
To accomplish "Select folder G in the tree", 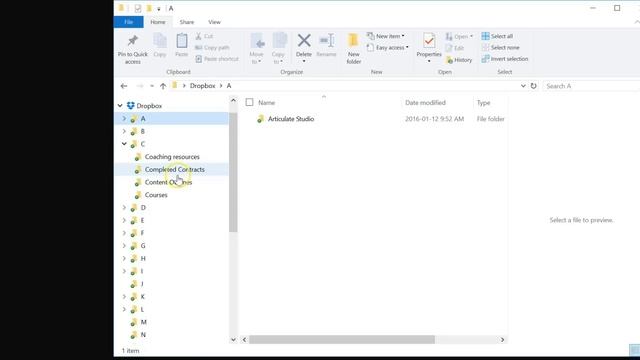I will click(143, 246).
